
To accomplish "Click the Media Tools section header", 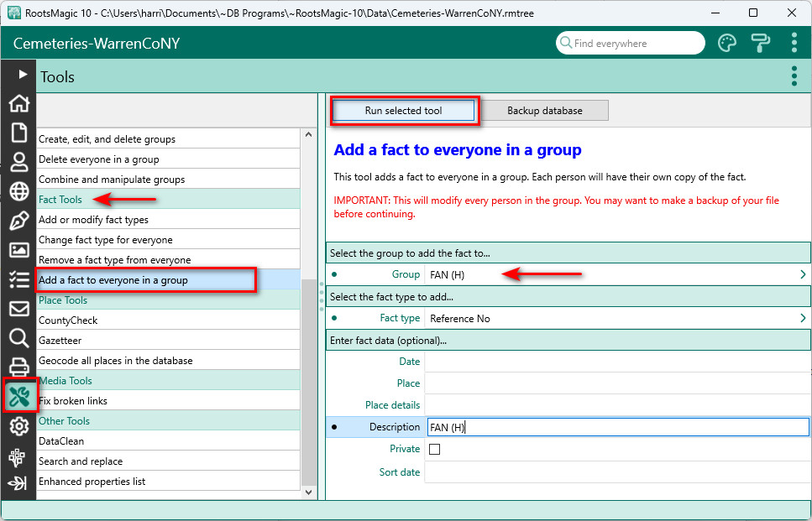I will pyautogui.click(x=168, y=381).
